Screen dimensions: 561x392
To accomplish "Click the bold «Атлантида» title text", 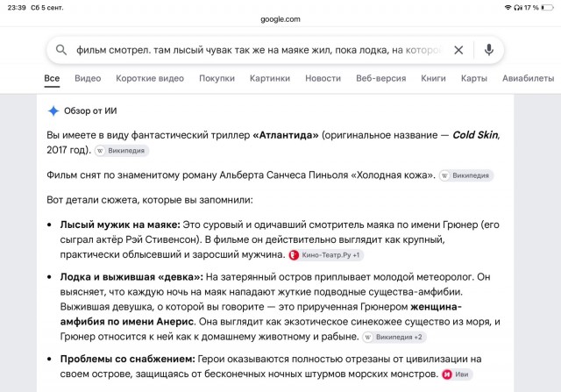I will (x=286, y=135).
